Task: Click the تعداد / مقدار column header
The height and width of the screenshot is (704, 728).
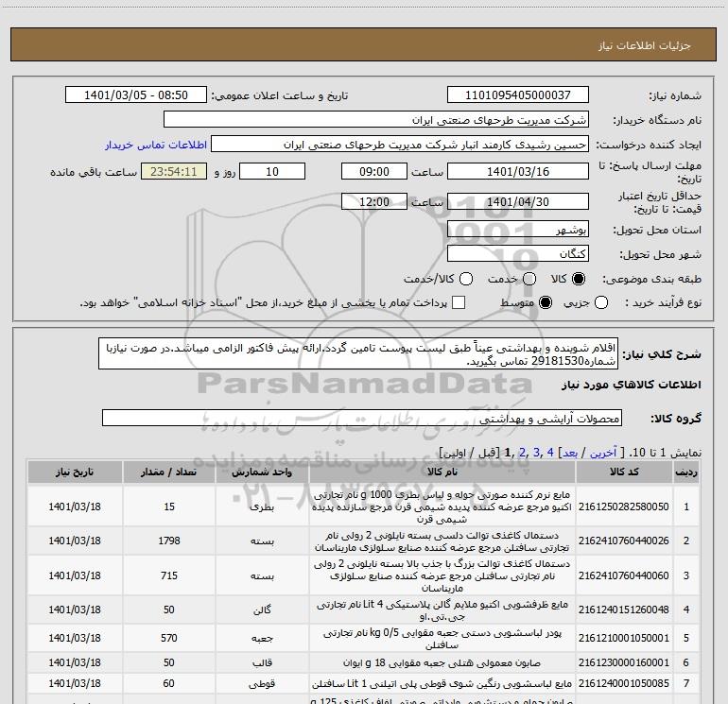Action: coord(168,472)
